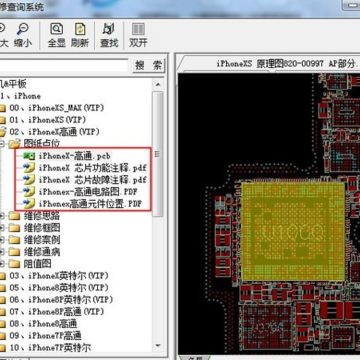Click the pdf icon beside 芯片功能注释.pdf

click(29, 168)
